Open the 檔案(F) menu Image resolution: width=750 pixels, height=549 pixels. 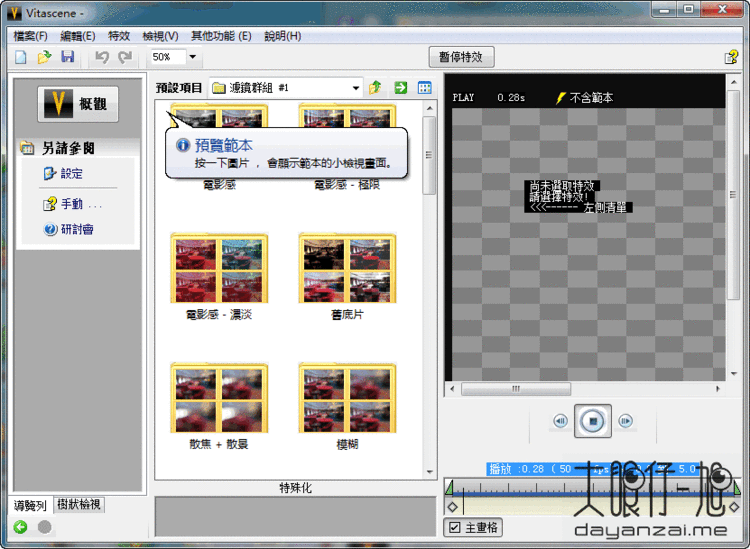(x=31, y=36)
